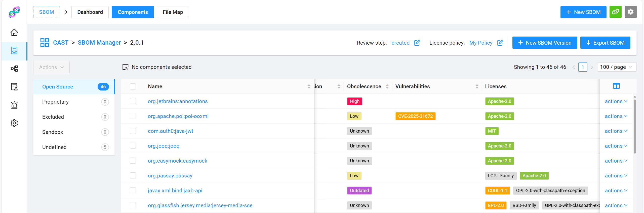The image size is (644, 213).
Task: Click the home icon in sidebar
Action: (x=14, y=32)
